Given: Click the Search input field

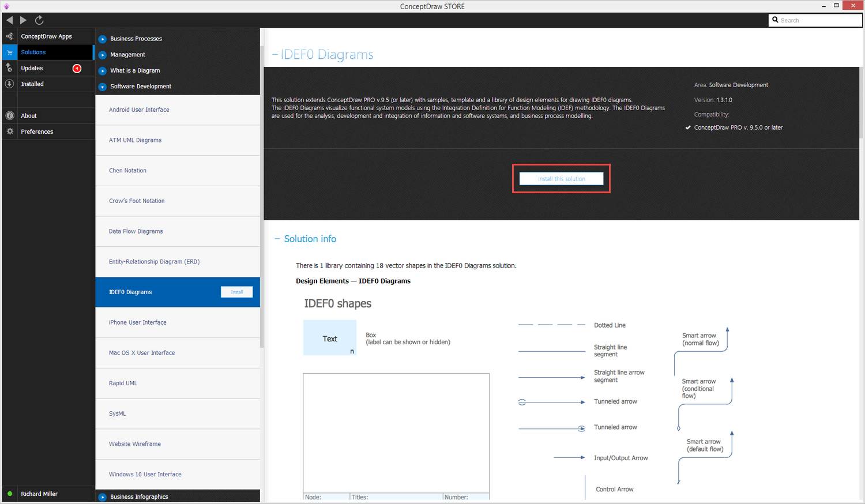Looking at the screenshot, I should click(x=815, y=20).
